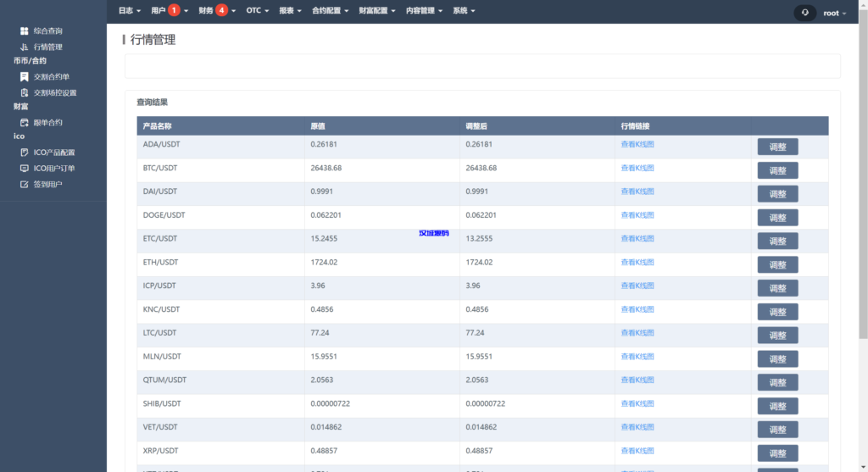Screen dimensions: 868x472
Task: Open 查看K线图 link for LTC/USDT
Action: [x=637, y=333]
